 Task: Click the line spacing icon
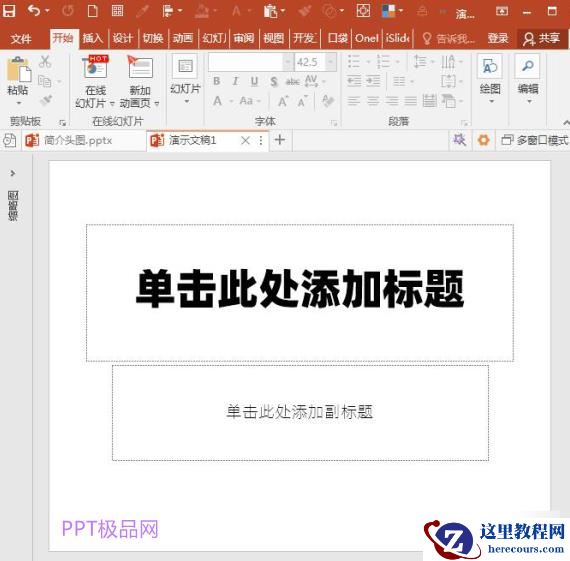(420, 61)
